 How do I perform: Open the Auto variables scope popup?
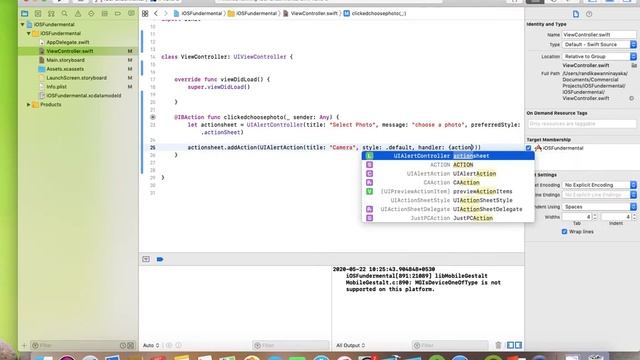(151, 345)
